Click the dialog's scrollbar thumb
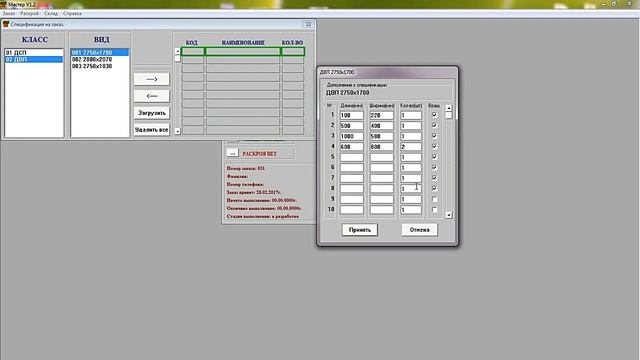The height and width of the screenshot is (360, 640). [449, 116]
